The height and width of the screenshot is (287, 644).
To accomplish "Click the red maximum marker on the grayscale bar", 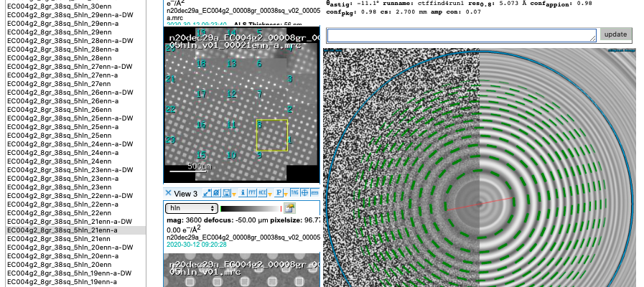I will pos(281,209).
